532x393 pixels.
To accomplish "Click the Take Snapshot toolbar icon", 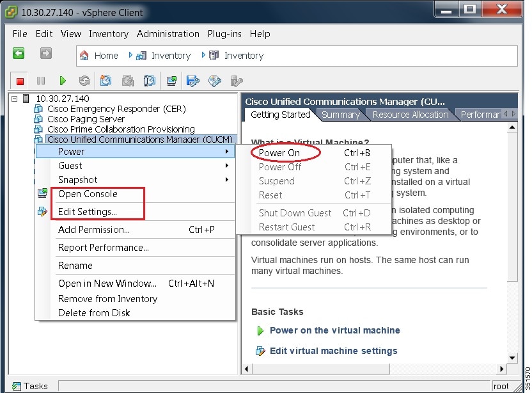I will click(106, 81).
